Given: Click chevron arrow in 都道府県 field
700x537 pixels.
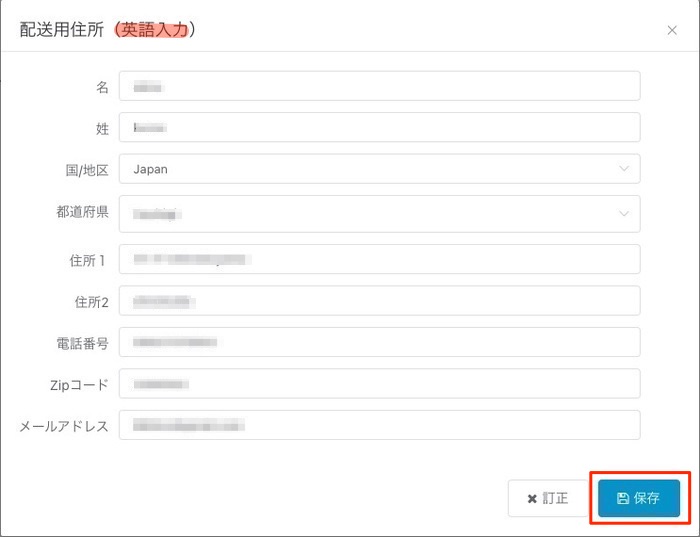Looking at the screenshot, I should point(625,213).
